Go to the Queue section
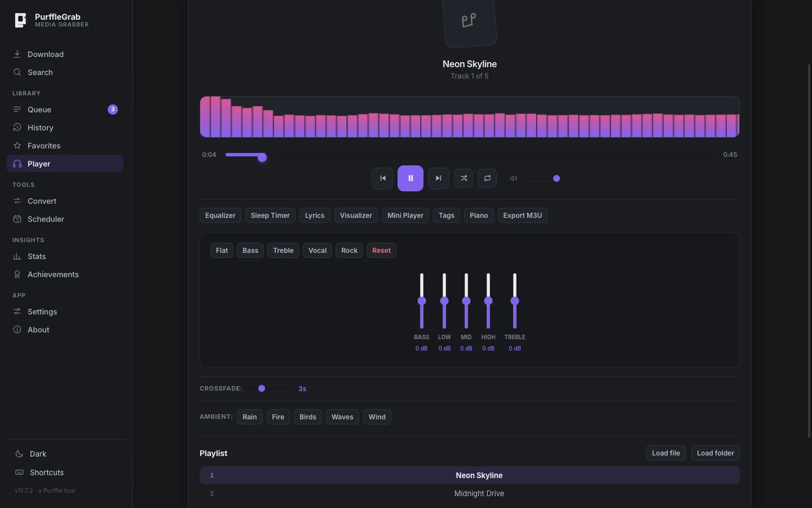Image resolution: width=812 pixels, height=508 pixels. (x=65, y=110)
